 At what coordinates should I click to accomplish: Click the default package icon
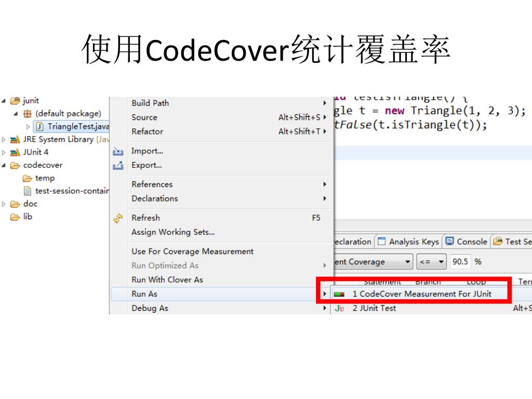click(28, 114)
